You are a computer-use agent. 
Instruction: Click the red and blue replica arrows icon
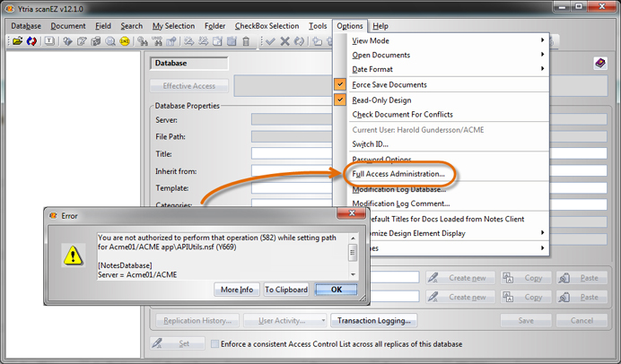pos(31,40)
